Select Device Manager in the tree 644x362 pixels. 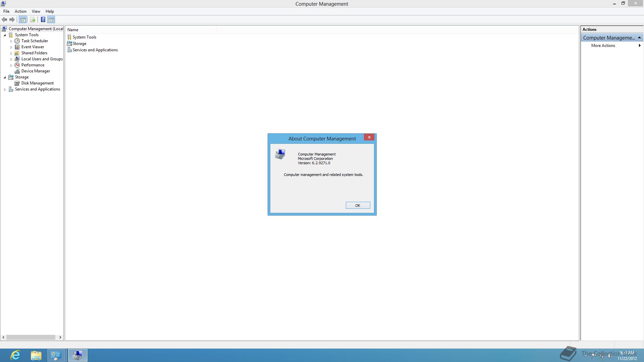(x=36, y=71)
